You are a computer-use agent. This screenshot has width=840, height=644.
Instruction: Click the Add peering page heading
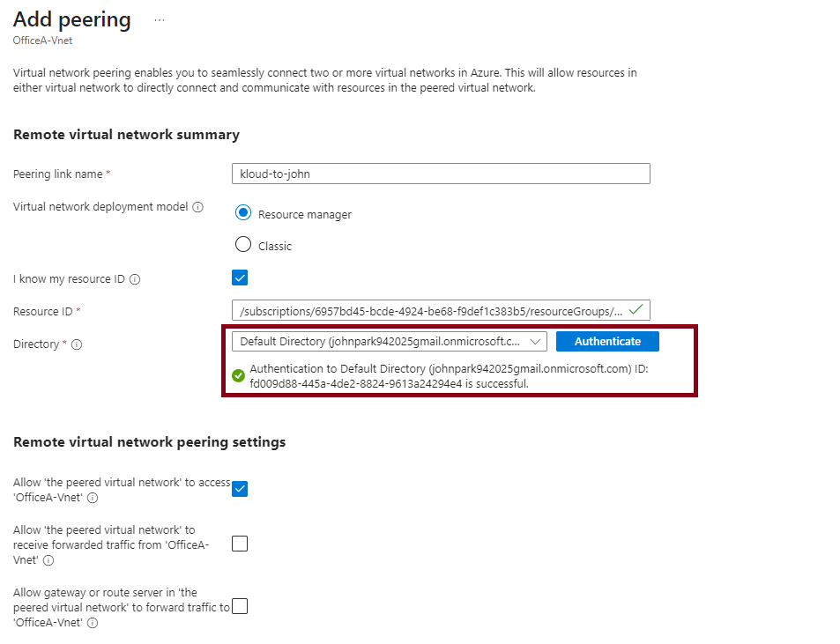pos(72,19)
